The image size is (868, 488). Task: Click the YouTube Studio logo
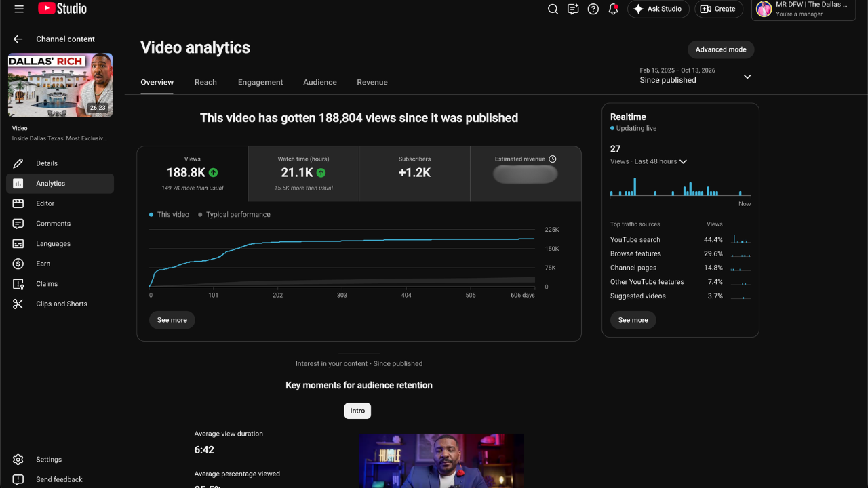tap(62, 9)
